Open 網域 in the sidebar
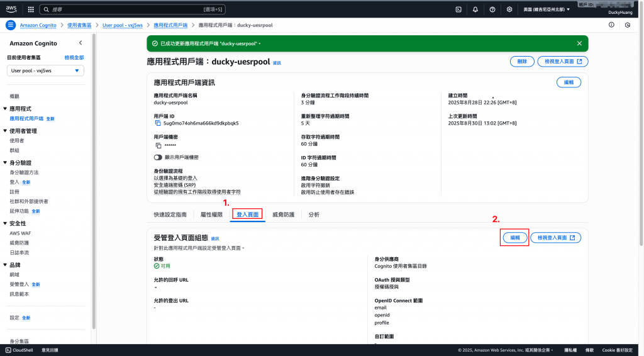644x356 pixels. 14,275
